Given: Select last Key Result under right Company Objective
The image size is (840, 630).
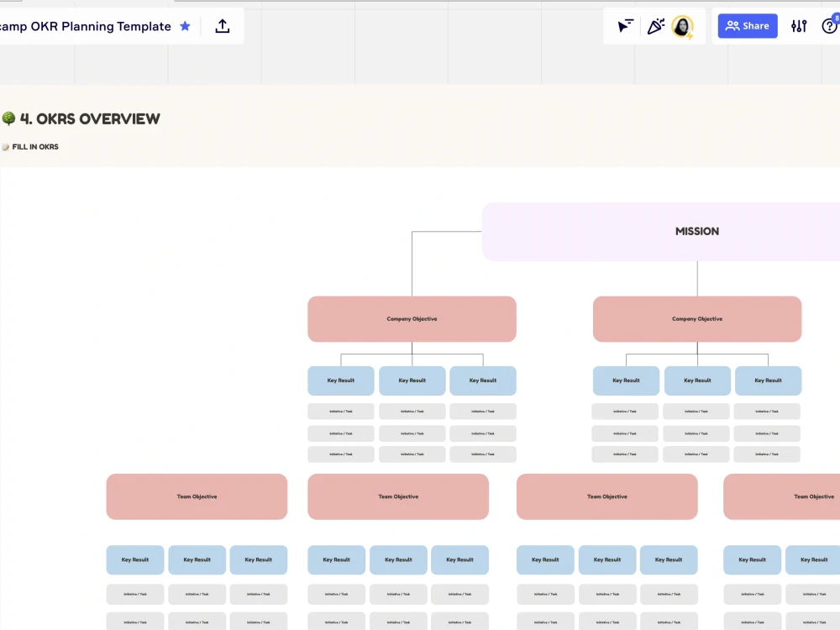Looking at the screenshot, I should [x=769, y=381].
